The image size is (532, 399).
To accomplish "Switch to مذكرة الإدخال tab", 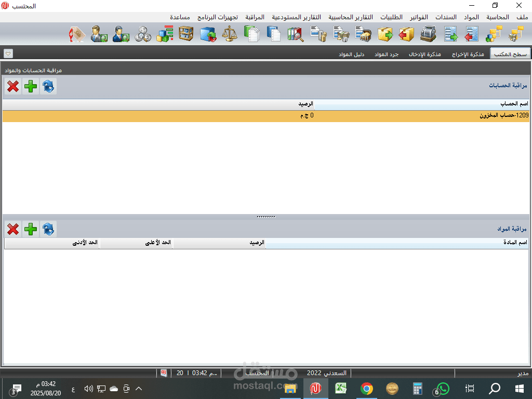I will pos(425,54).
